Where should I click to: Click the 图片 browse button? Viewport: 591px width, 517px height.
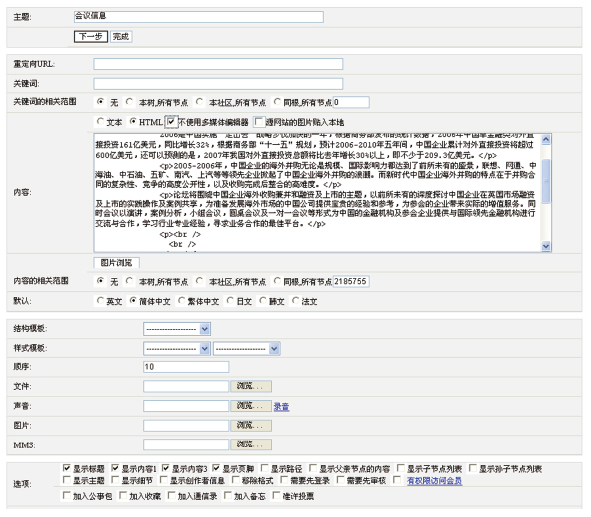click(x=251, y=425)
